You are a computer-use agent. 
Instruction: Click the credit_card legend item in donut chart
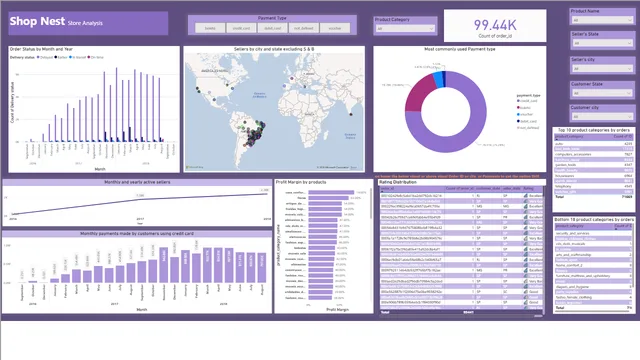[x=527, y=100]
